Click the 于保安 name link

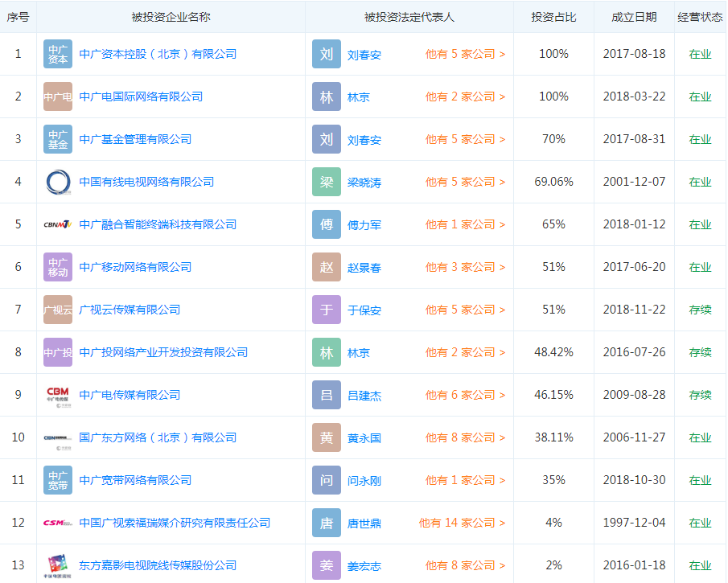tap(364, 310)
